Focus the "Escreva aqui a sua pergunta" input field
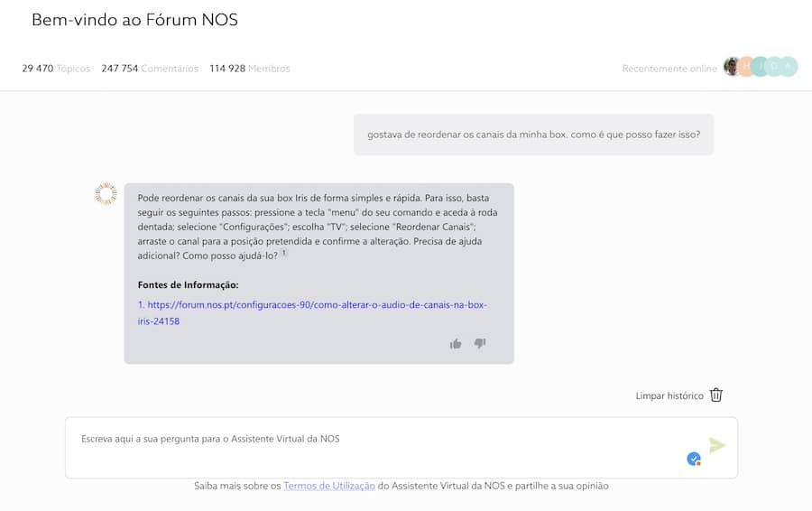 [x=401, y=448]
